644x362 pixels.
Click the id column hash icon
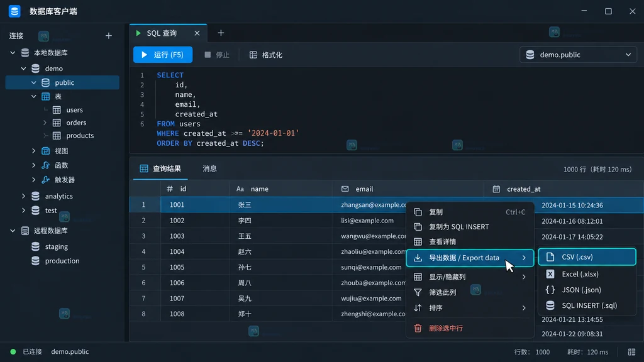coord(170,189)
